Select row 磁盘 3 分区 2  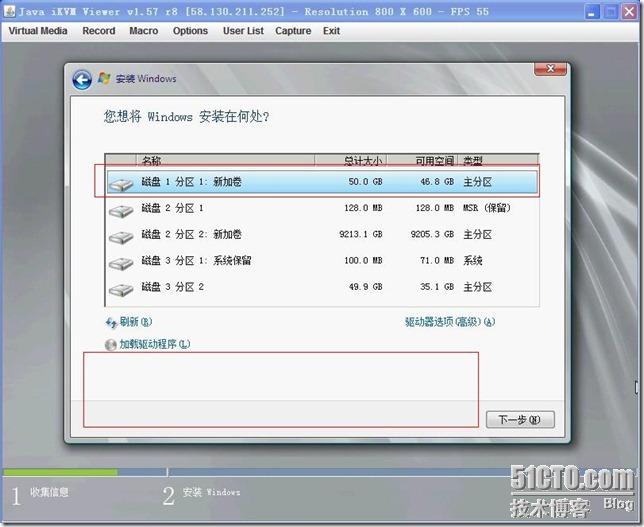322,287
